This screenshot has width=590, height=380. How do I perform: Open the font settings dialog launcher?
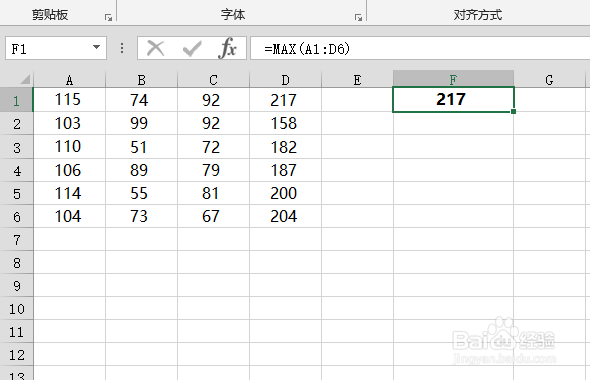[x=358, y=17]
